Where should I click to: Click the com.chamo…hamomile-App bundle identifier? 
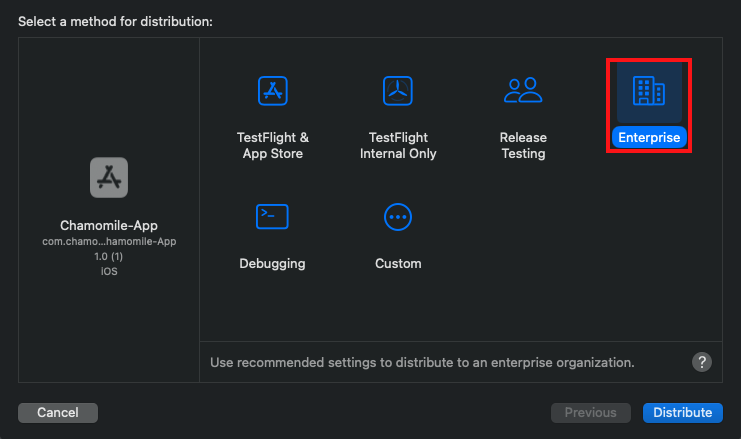[108, 242]
